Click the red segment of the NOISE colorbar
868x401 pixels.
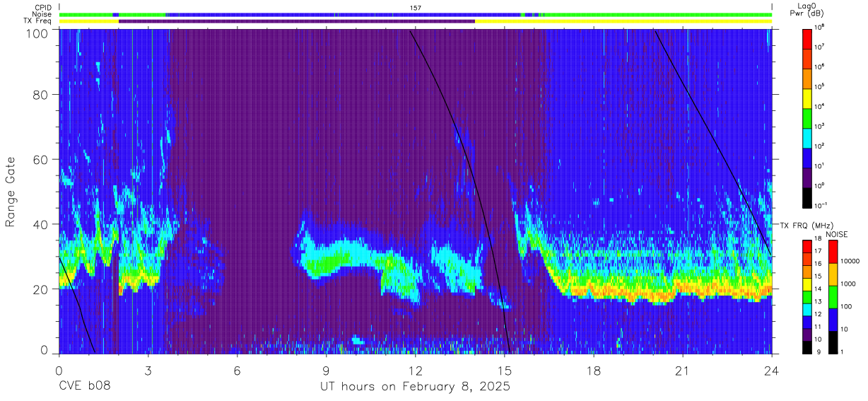[x=833, y=252]
